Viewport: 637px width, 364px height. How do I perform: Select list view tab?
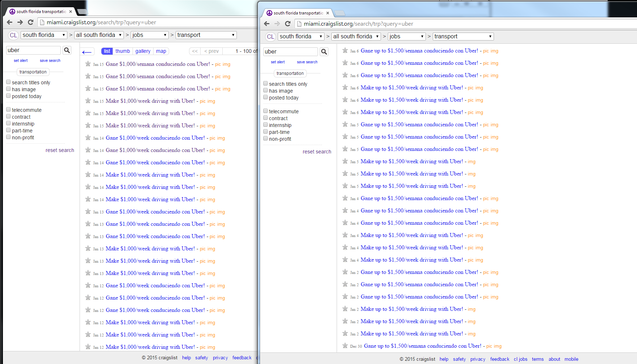(x=107, y=51)
